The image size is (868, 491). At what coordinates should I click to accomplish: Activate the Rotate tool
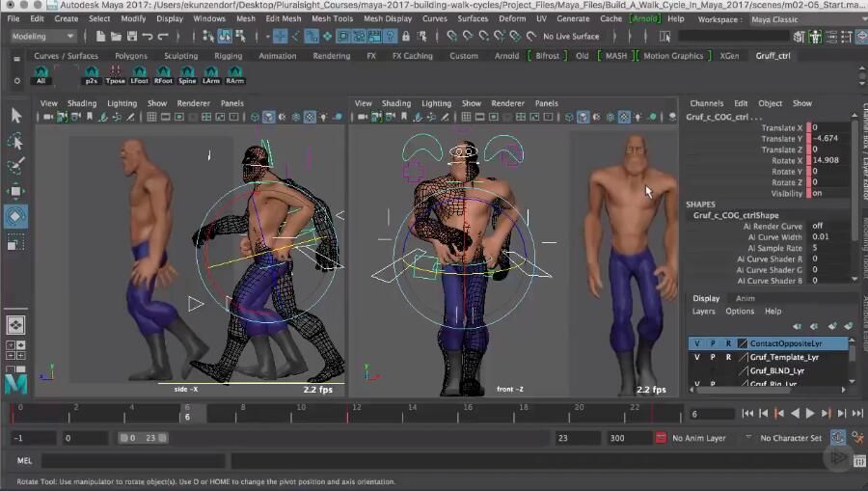[x=15, y=216]
